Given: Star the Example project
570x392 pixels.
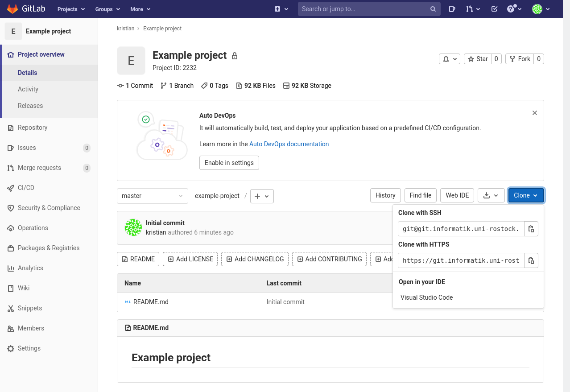Looking at the screenshot, I should tap(478, 59).
